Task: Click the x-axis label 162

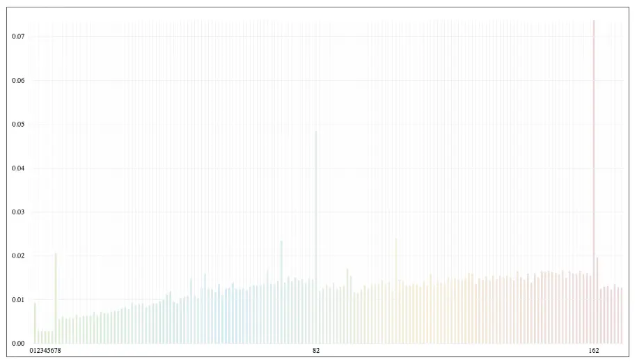Action: [x=594, y=351]
